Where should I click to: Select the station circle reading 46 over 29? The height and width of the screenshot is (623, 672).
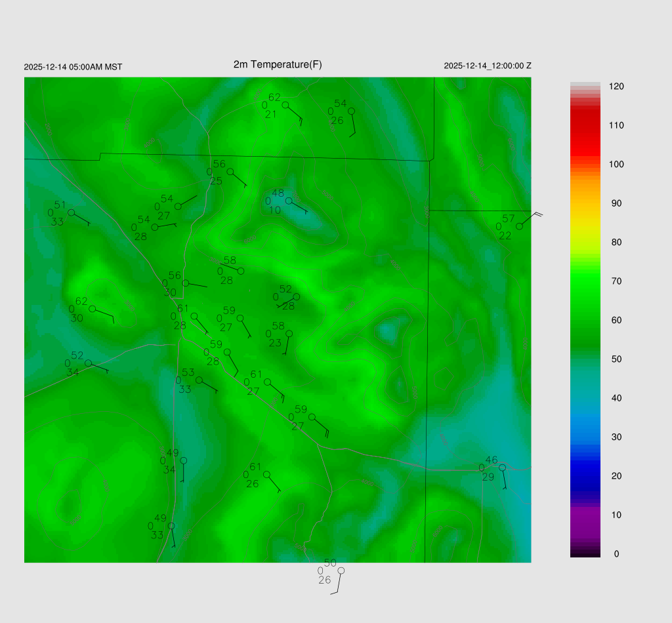[502, 468]
